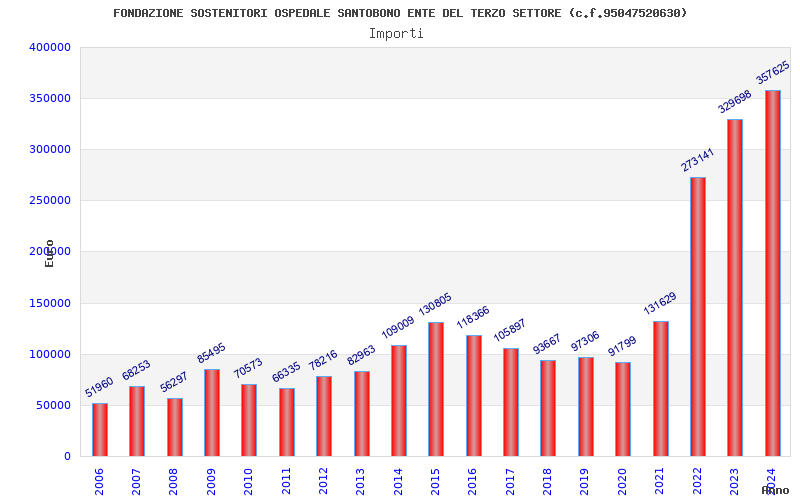Select the data label 66335

pyautogui.click(x=286, y=372)
